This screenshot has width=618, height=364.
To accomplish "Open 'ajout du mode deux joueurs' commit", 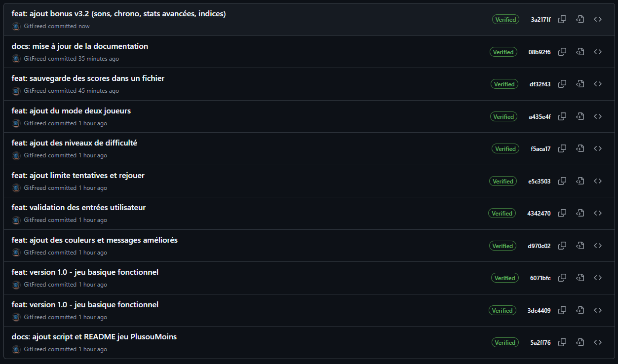I will point(71,111).
